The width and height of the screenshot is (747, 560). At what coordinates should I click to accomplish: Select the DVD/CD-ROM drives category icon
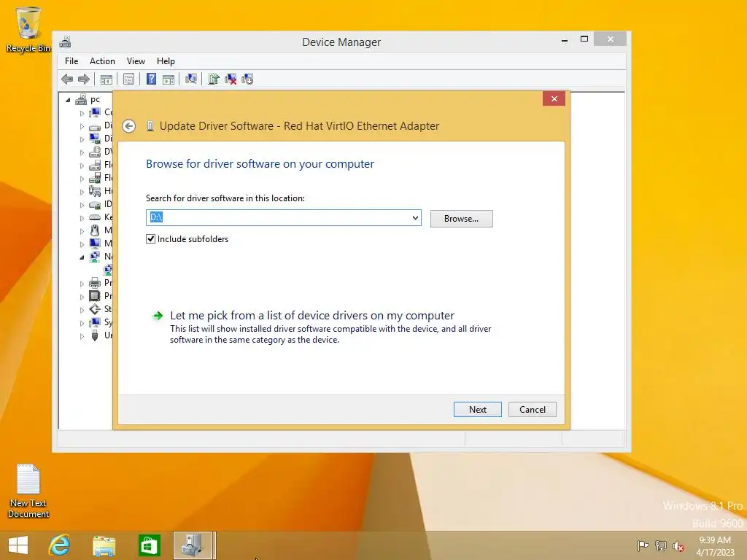(x=95, y=152)
